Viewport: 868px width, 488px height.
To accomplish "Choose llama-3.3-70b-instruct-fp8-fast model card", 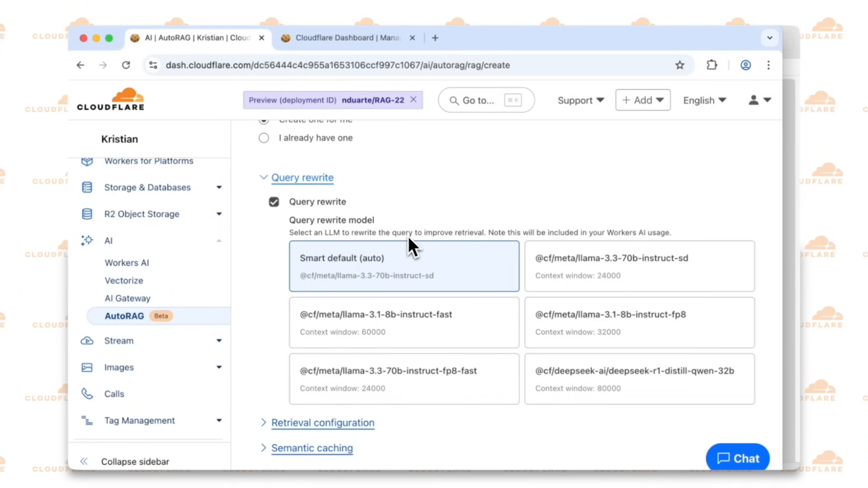I will (404, 379).
